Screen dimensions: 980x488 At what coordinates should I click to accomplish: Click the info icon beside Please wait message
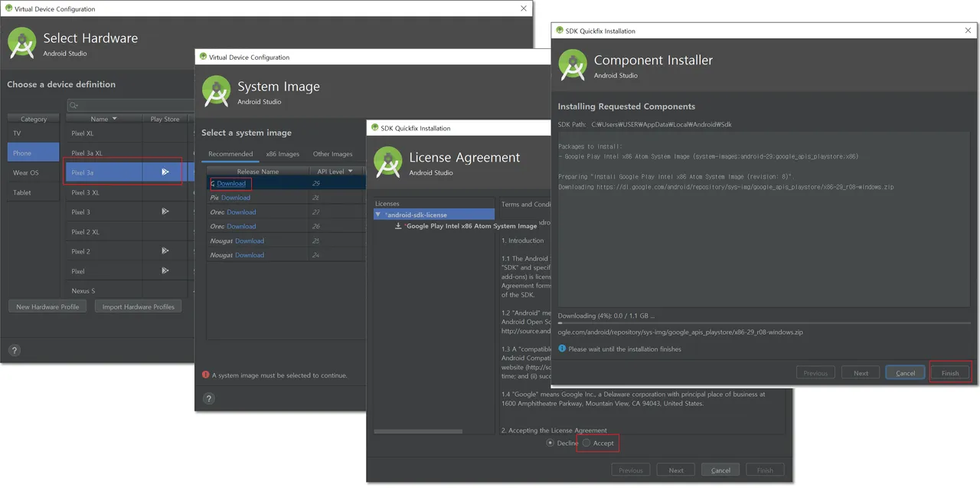point(562,349)
